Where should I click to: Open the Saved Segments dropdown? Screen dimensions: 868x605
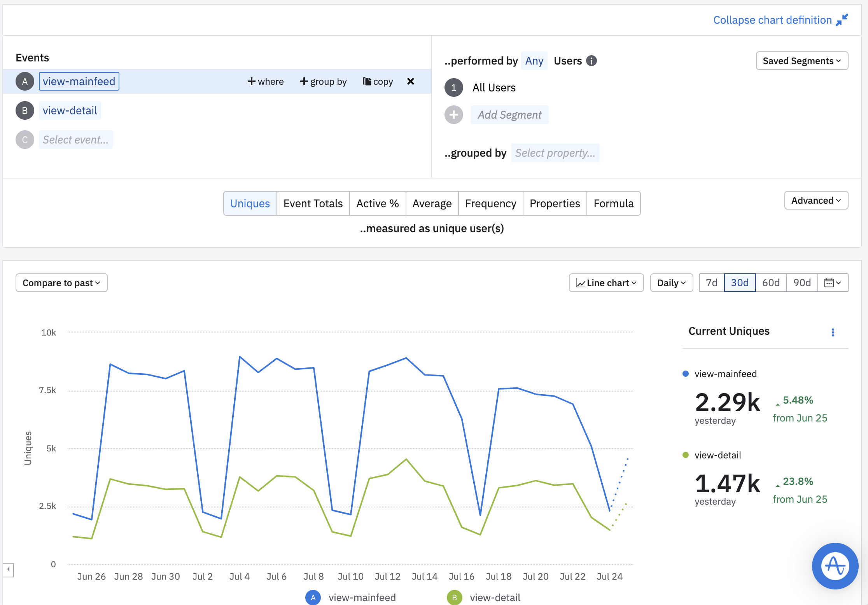point(801,61)
